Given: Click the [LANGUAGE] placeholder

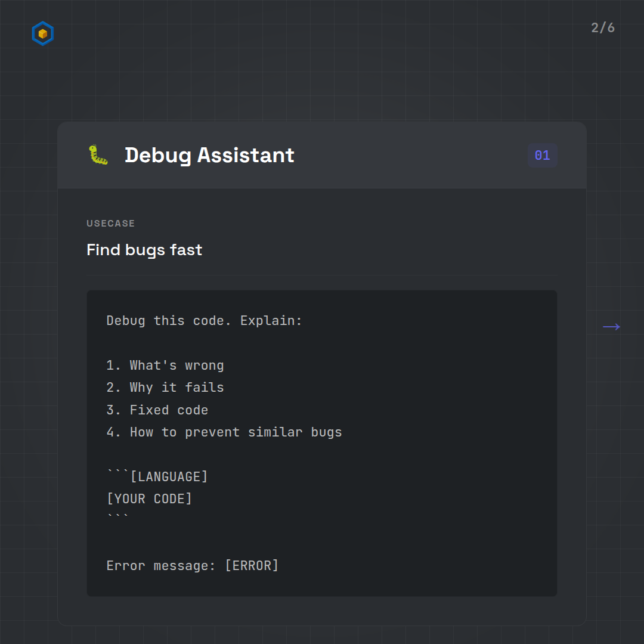Looking at the screenshot, I should (x=169, y=477).
